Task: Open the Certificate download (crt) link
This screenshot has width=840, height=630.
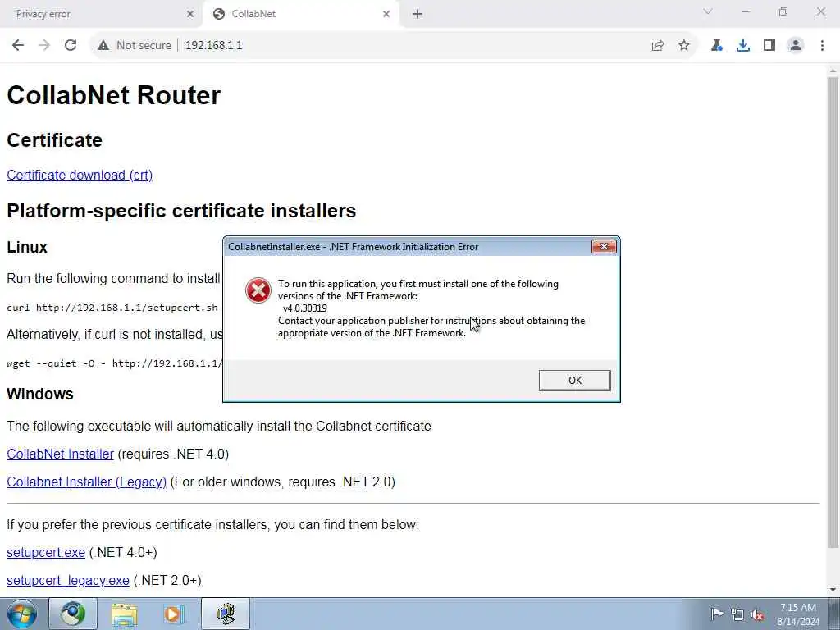Action: (80, 176)
